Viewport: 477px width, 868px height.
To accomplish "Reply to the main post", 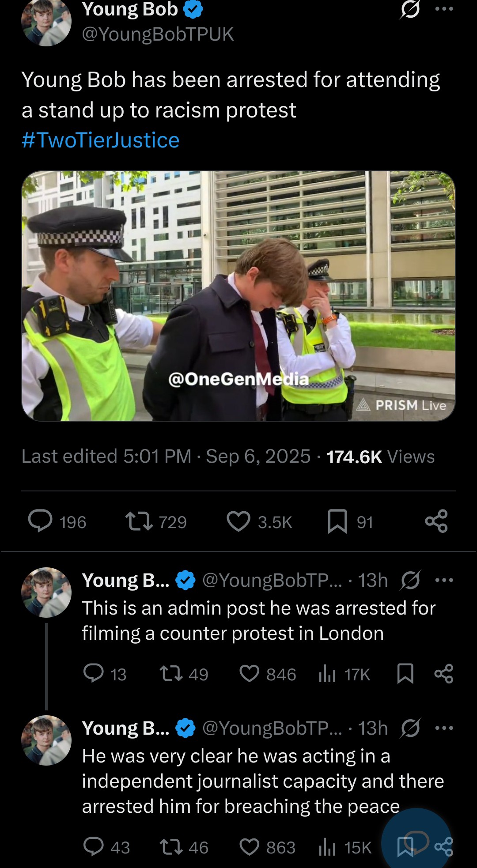I will point(41,521).
